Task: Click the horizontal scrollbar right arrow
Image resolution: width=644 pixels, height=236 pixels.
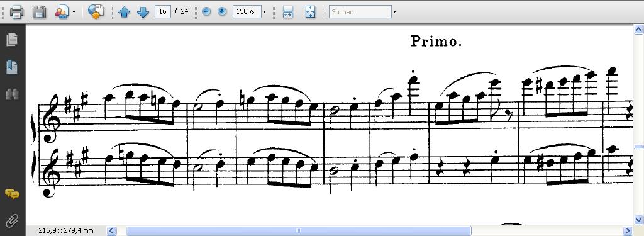Action: pos(628,231)
